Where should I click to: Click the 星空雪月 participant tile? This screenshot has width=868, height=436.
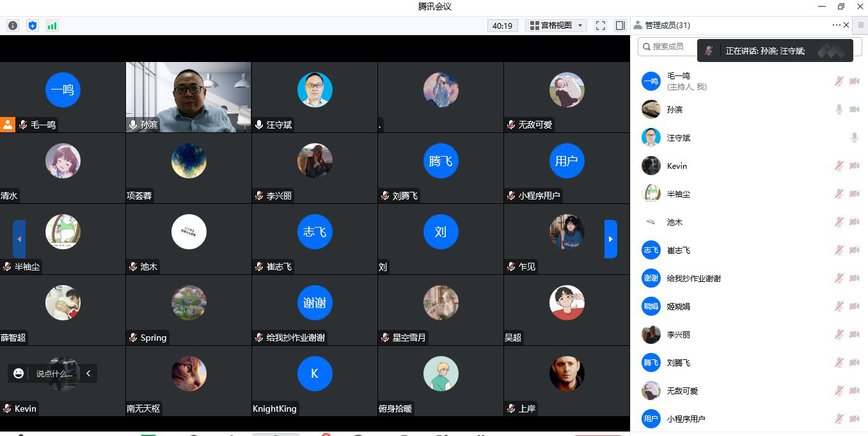tap(441, 310)
